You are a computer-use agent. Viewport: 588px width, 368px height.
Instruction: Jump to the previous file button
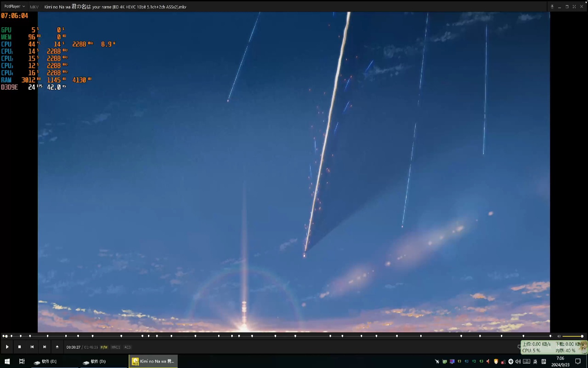(32, 347)
